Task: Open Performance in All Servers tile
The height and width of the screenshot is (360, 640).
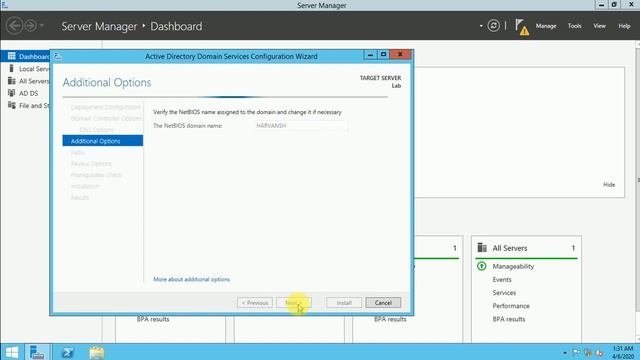Action: pos(511,306)
